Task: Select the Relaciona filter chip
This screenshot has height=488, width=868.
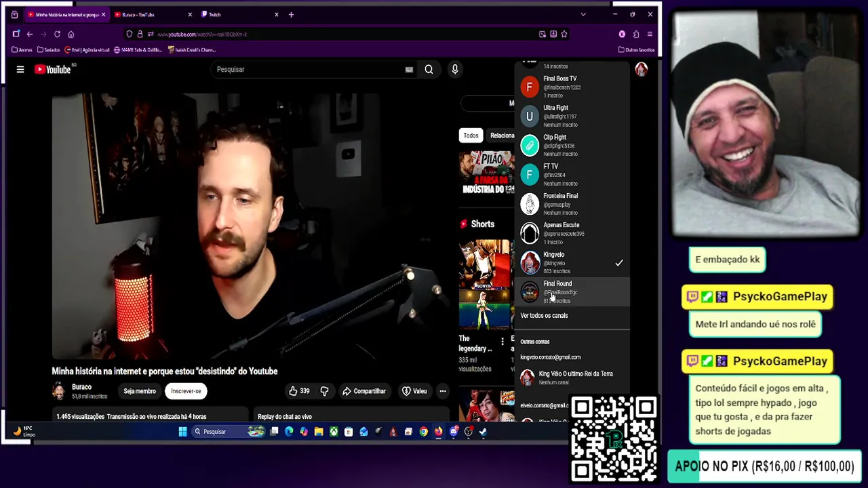Action: click(500, 136)
